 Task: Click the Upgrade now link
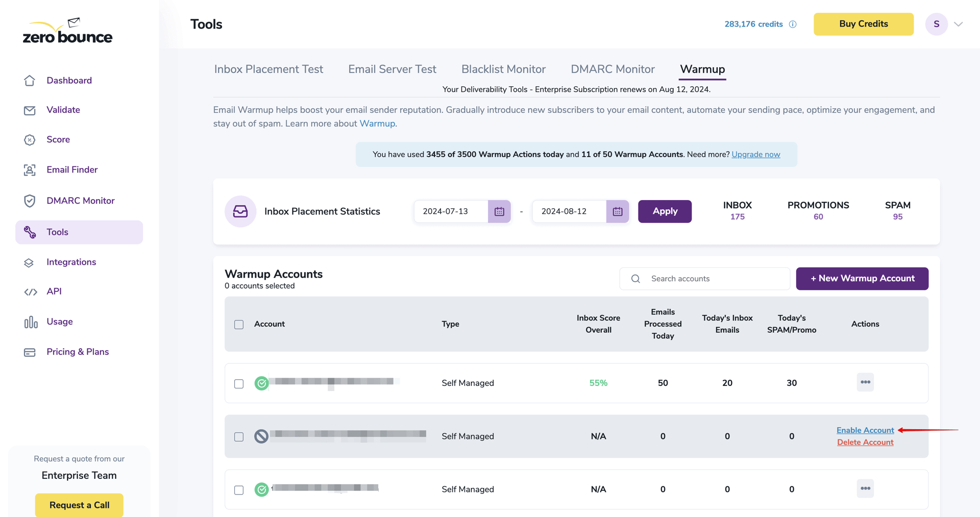click(x=756, y=154)
